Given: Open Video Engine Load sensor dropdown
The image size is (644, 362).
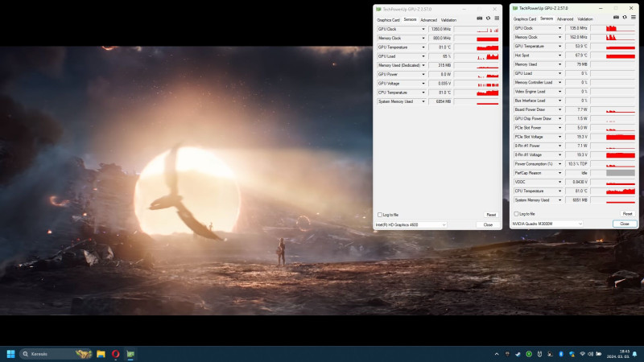Looking at the screenshot, I should point(559,92).
